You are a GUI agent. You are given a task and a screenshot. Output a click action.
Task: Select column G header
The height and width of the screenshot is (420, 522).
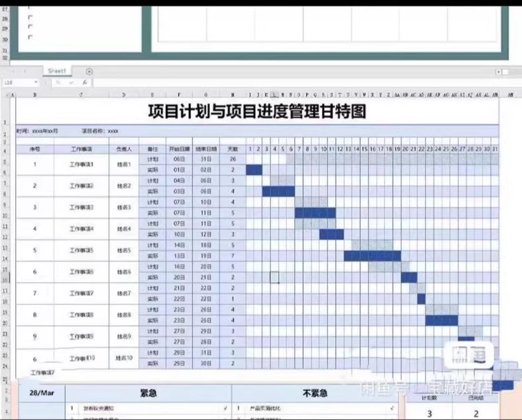click(205, 95)
